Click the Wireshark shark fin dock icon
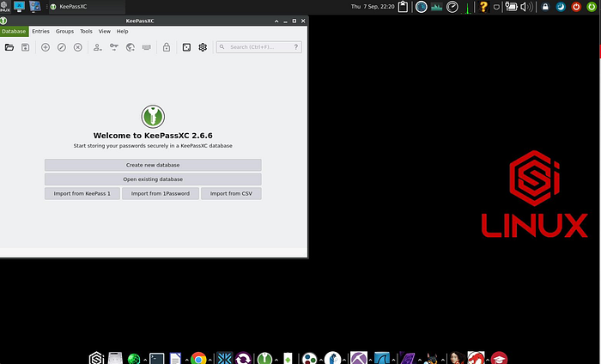601x364 pixels. coord(382,358)
